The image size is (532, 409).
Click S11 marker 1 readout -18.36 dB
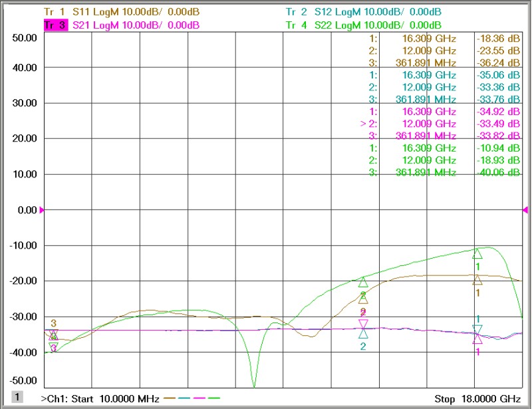click(497, 39)
